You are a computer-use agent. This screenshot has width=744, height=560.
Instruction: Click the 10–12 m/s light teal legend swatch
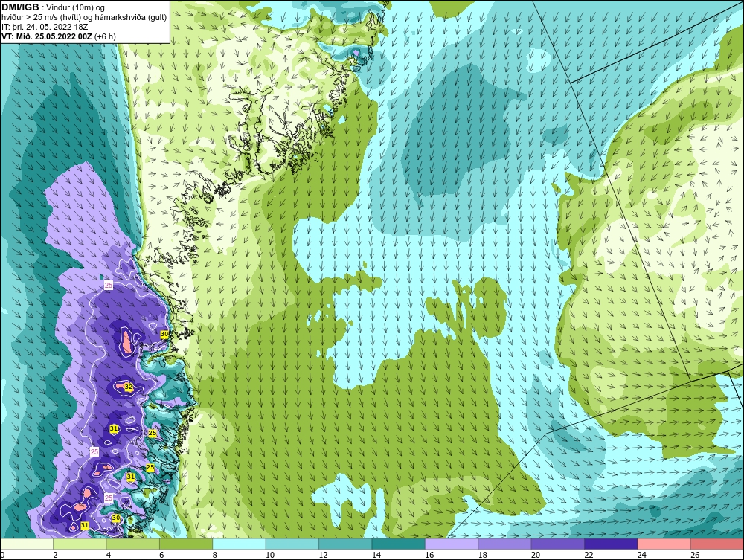tap(292, 544)
